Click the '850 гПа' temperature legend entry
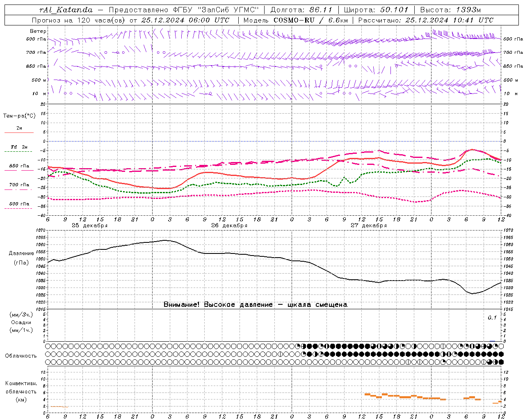 (x=19, y=166)
